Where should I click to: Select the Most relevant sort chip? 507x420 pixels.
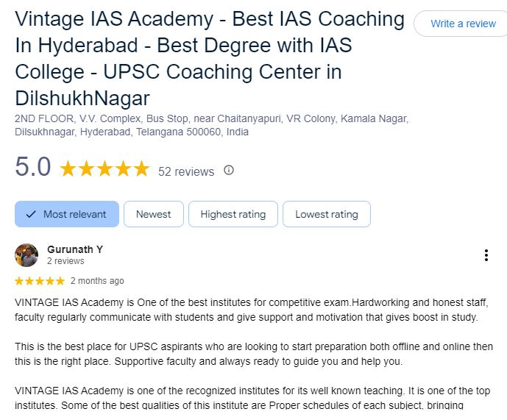point(67,214)
